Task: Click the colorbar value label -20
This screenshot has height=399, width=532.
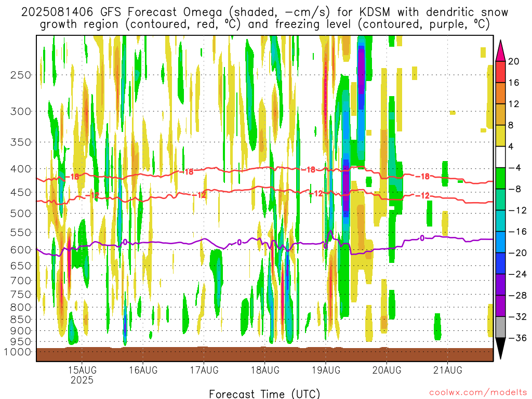Action: point(517,253)
